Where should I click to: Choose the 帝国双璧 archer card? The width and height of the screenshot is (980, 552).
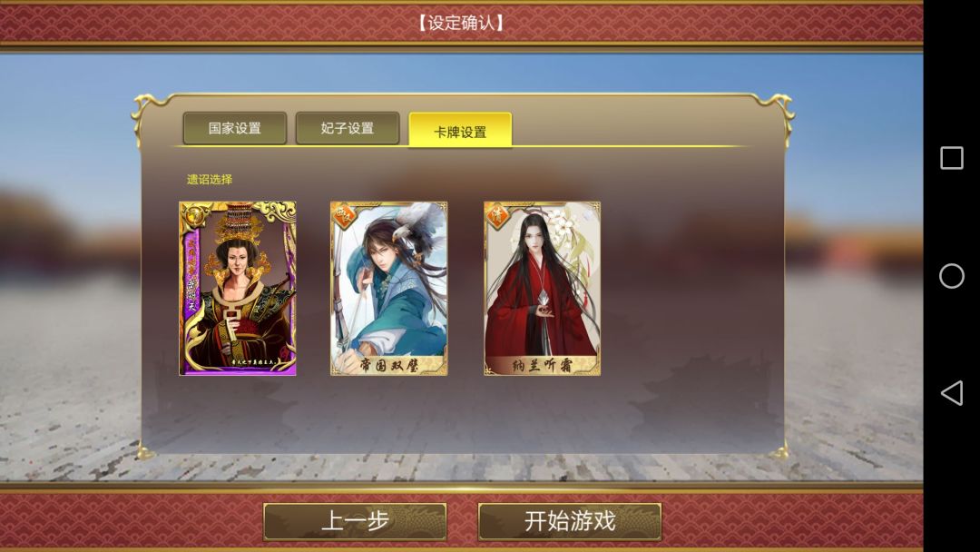pos(388,288)
